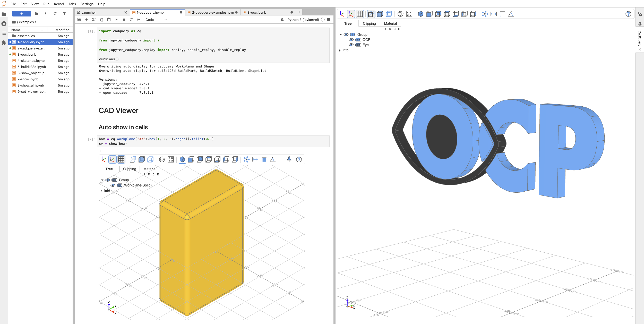This screenshot has height=324, width=644.
Task: Open the cell type Code dropdown
Action: tap(156, 20)
